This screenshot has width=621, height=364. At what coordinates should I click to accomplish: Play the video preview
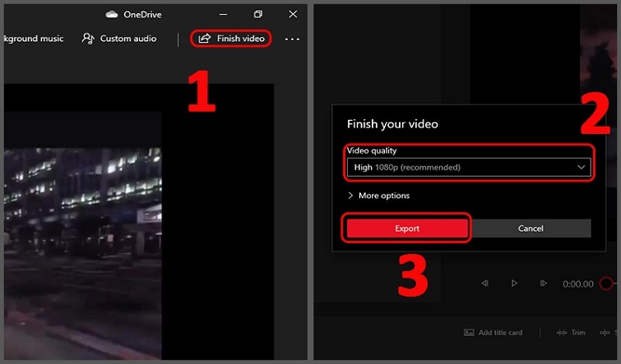[x=514, y=283]
